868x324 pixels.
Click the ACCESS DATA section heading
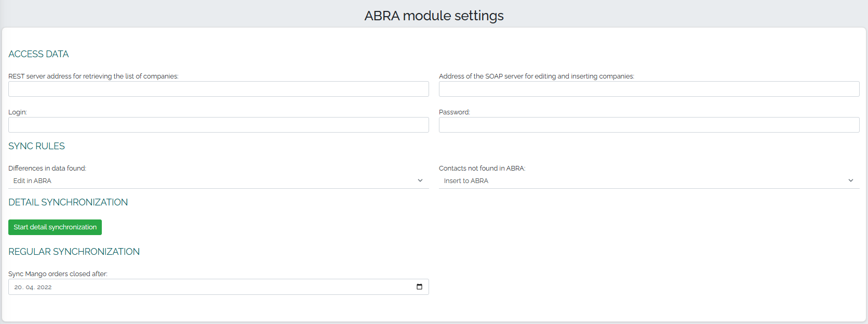tap(38, 54)
